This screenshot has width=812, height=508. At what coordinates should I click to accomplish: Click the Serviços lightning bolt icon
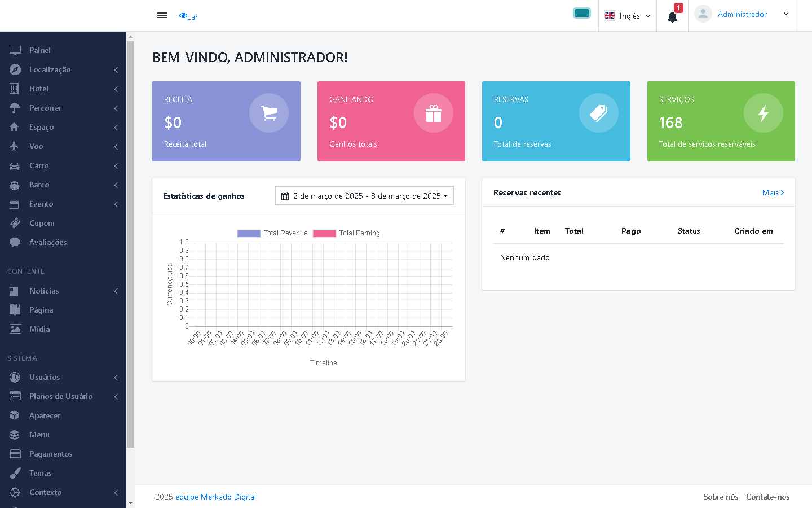pyautogui.click(x=764, y=113)
